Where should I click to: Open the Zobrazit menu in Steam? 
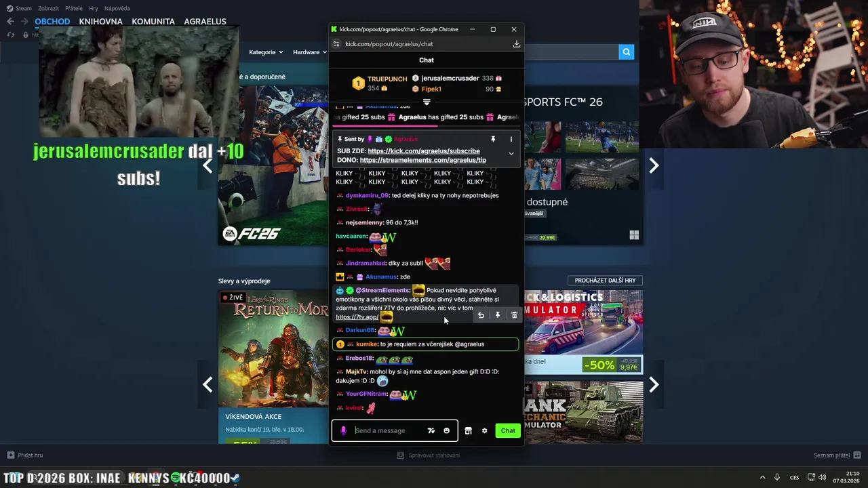(x=48, y=8)
